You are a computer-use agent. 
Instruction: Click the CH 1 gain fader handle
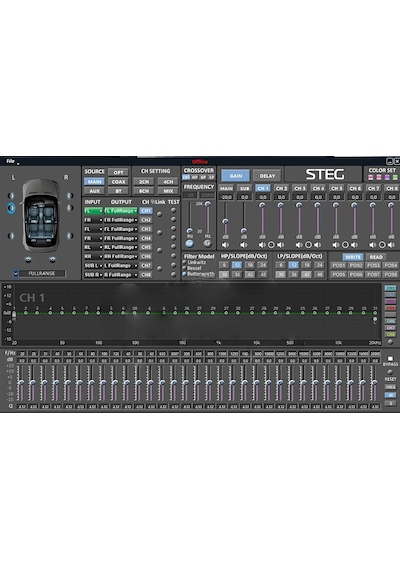262,205
